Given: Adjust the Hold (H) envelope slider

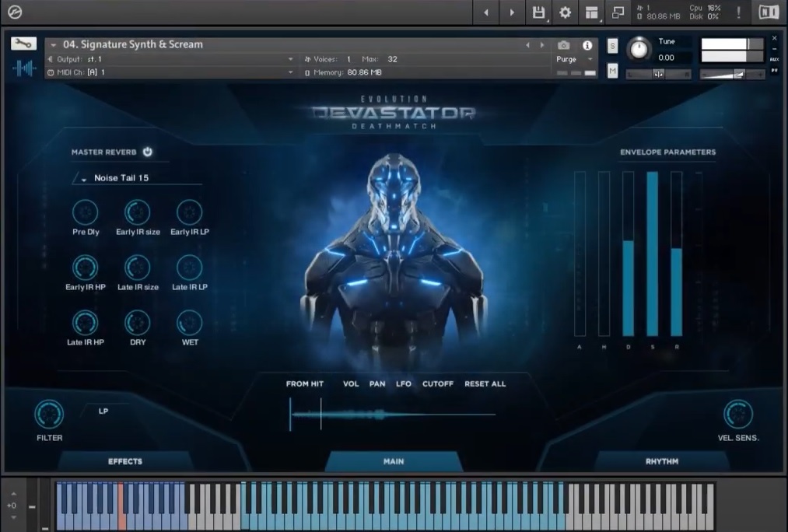Looking at the screenshot, I should point(604,254).
